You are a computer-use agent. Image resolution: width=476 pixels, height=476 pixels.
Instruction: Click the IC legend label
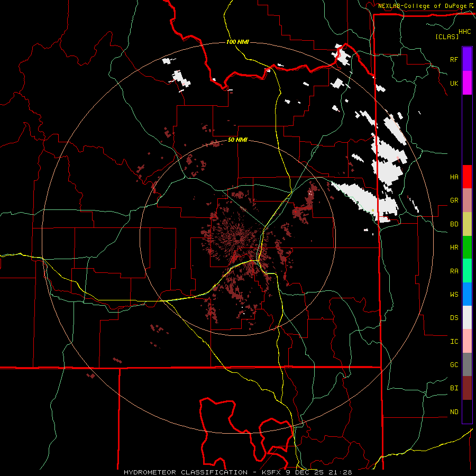[454, 342]
